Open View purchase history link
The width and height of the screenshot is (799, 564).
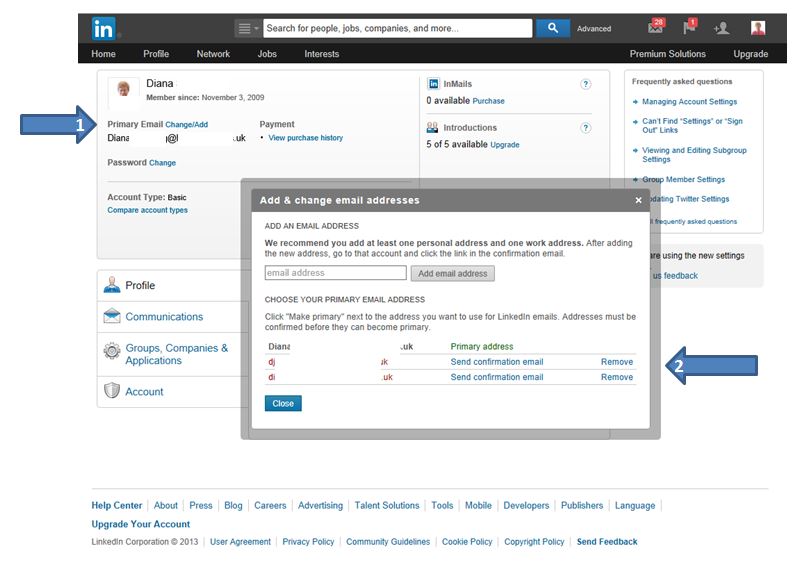(x=306, y=138)
